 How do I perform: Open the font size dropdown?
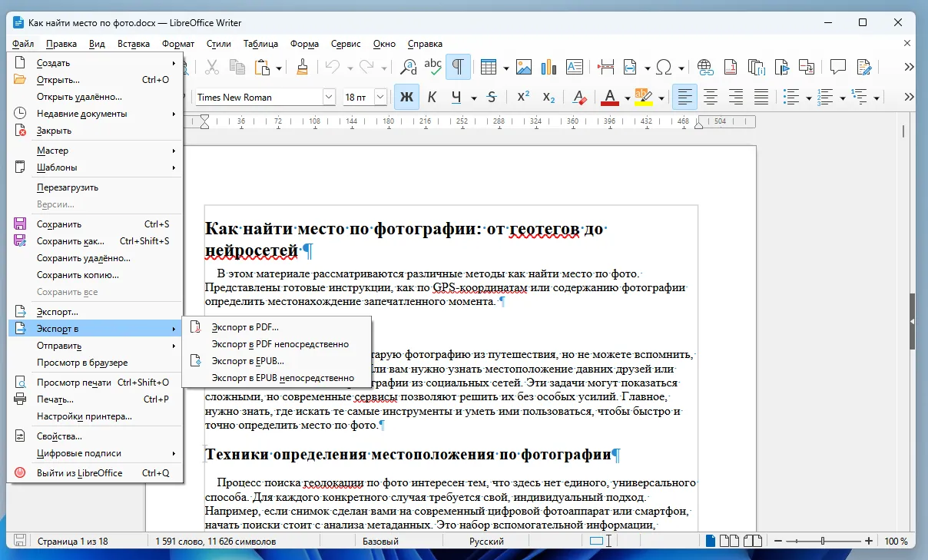379,97
